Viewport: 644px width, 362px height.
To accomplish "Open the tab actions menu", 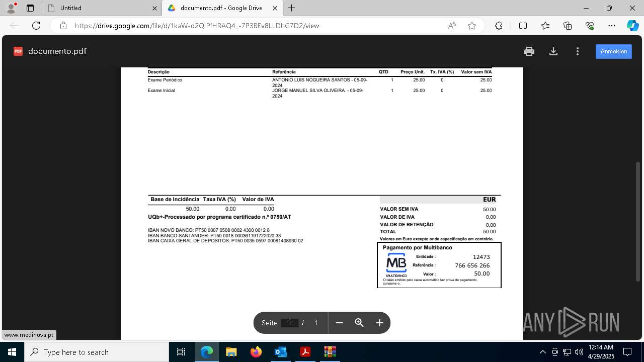I will [30, 8].
